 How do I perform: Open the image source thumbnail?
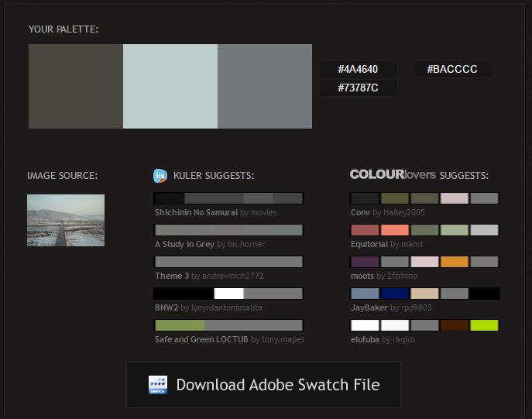[66, 220]
